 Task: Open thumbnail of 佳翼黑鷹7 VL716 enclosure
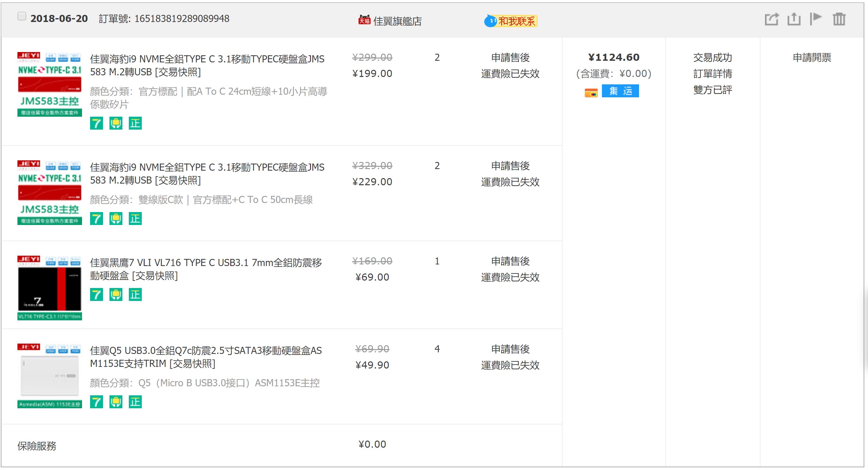click(49, 288)
